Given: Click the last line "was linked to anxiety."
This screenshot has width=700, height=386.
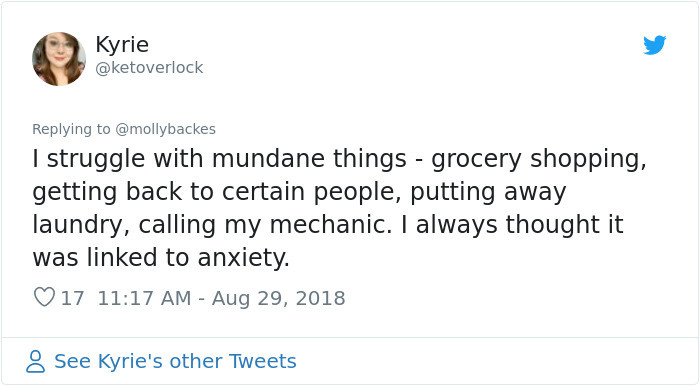Looking at the screenshot, I should (x=161, y=257).
